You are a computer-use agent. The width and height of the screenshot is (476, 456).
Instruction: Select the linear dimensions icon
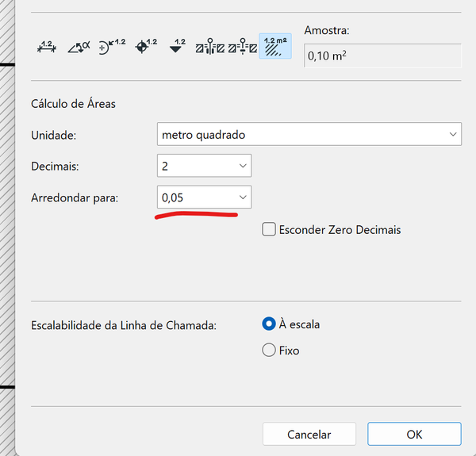(47, 48)
